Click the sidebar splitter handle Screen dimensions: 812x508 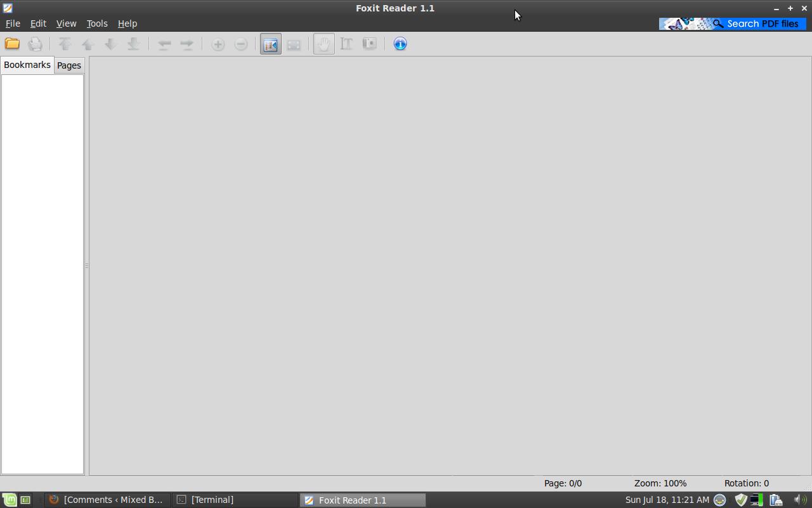pos(86,265)
